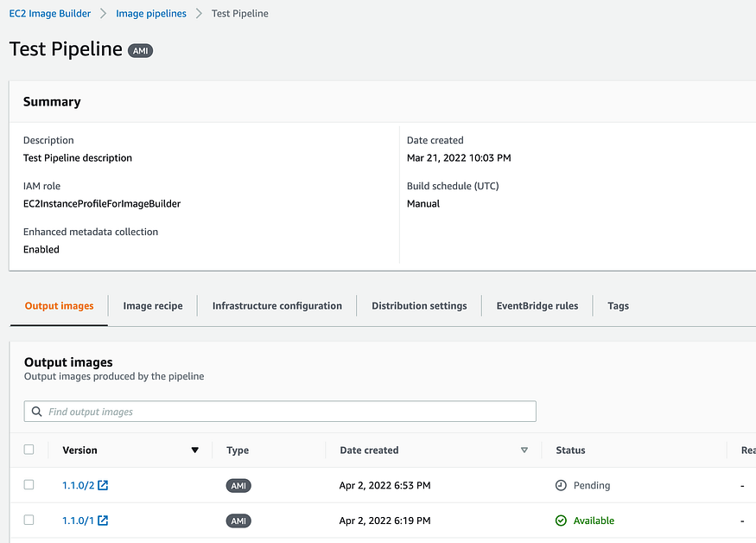Select the checkbox for version 1.1.0/2
Image resolution: width=756 pixels, height=543 pixels.
(29, 484)
